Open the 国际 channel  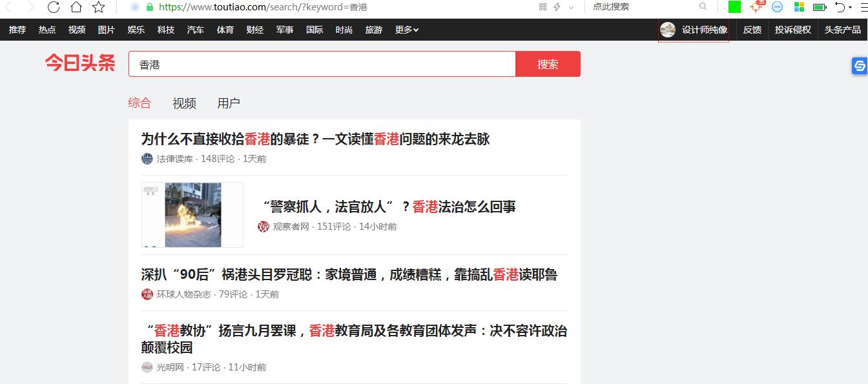pyautogui.click(x=315, y=30)
